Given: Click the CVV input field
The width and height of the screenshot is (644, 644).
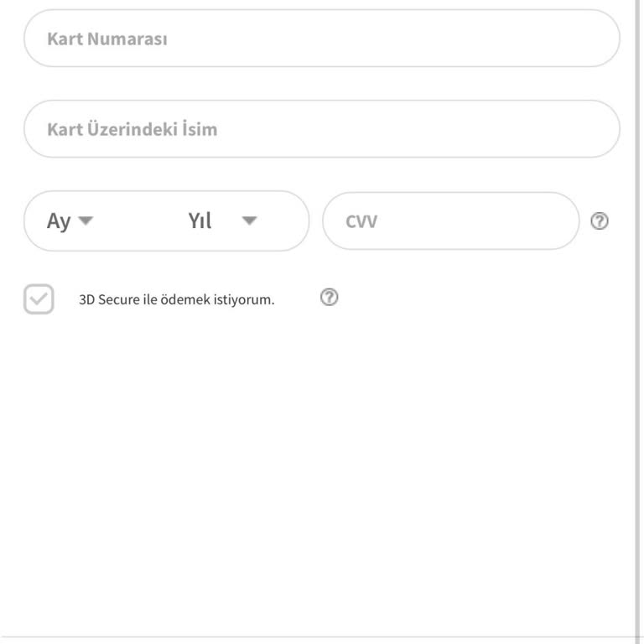Looking at the screenshot, I should 450,221.
